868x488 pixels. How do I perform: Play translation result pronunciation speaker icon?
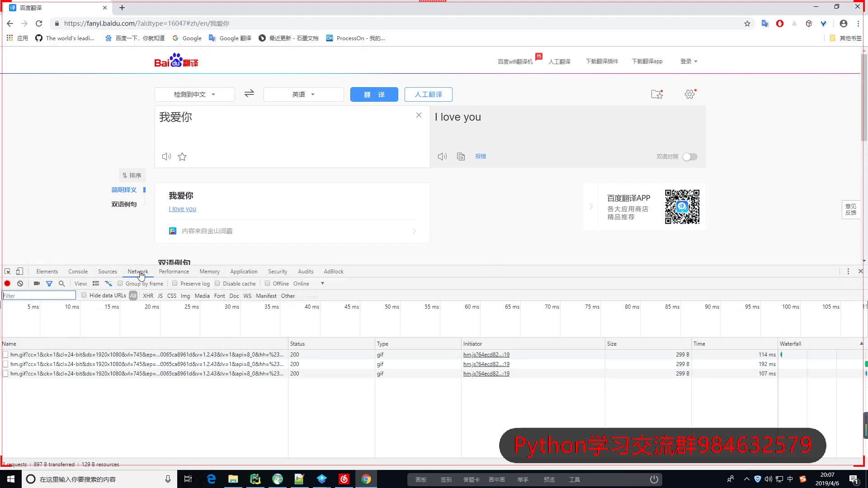(x=442, y=156)
